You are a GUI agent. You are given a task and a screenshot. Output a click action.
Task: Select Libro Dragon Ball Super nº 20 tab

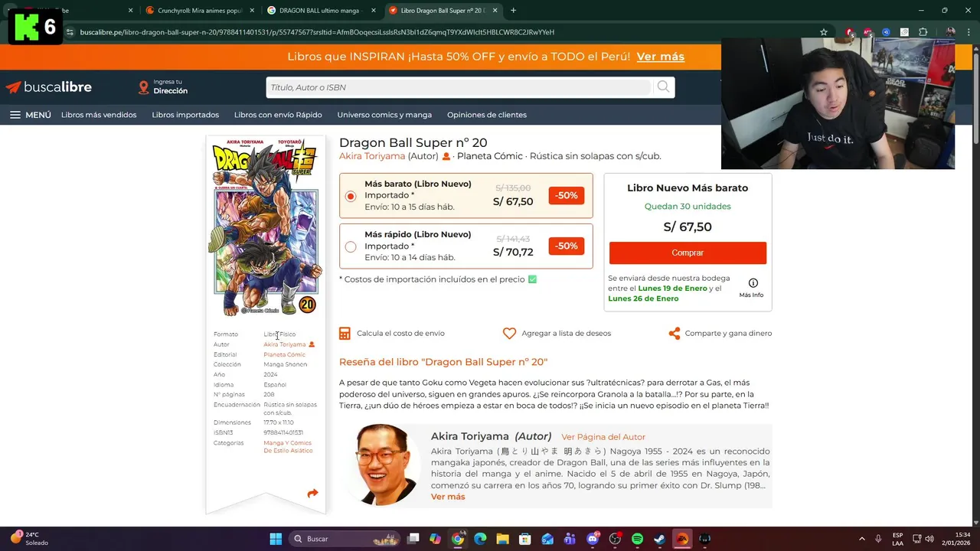click(443, 11)
